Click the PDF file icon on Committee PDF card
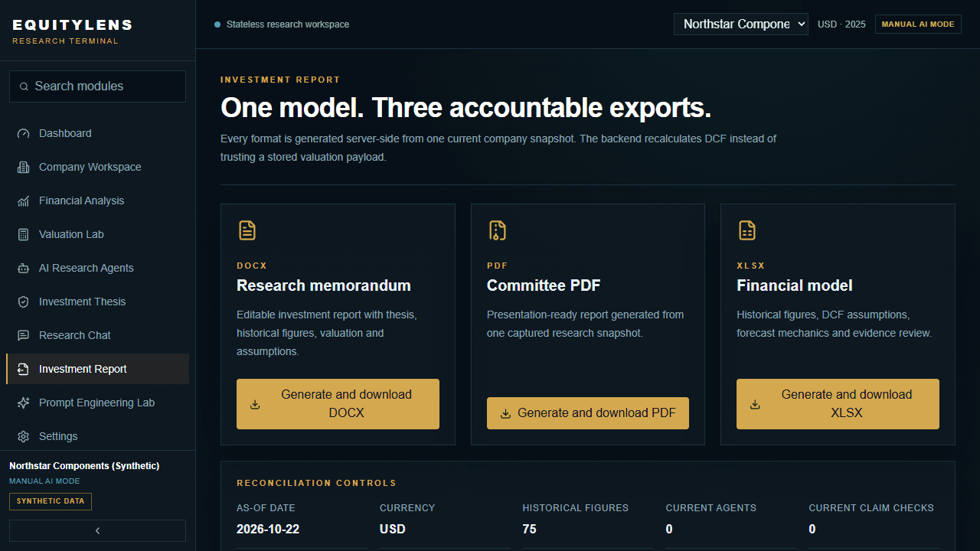This screenshot has height=551, width=980. (x=497, y=230)
